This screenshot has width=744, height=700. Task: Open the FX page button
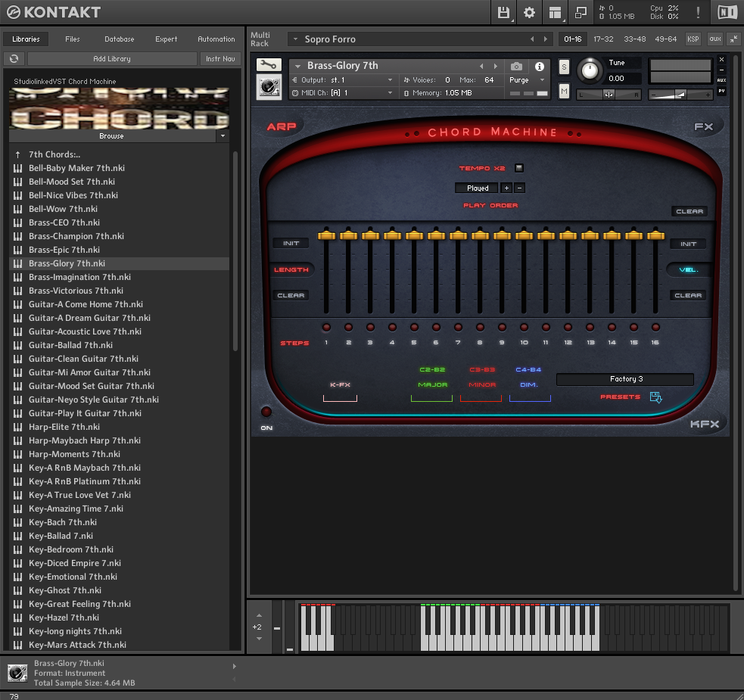tap(704, 126)
